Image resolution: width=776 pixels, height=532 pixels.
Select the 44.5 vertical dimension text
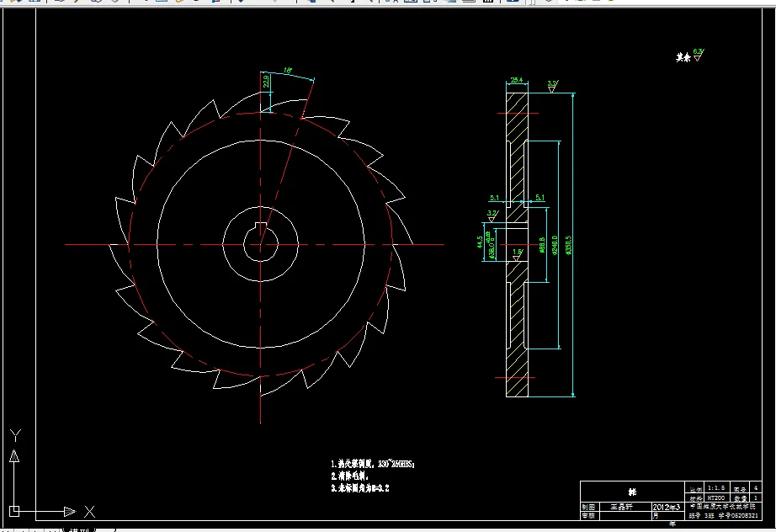(x=480, y=242)
